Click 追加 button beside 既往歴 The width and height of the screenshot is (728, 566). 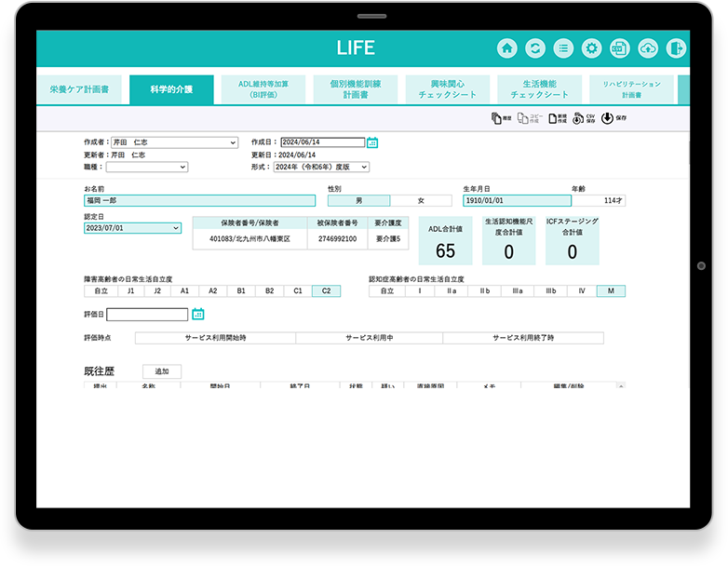coord(162,371)
